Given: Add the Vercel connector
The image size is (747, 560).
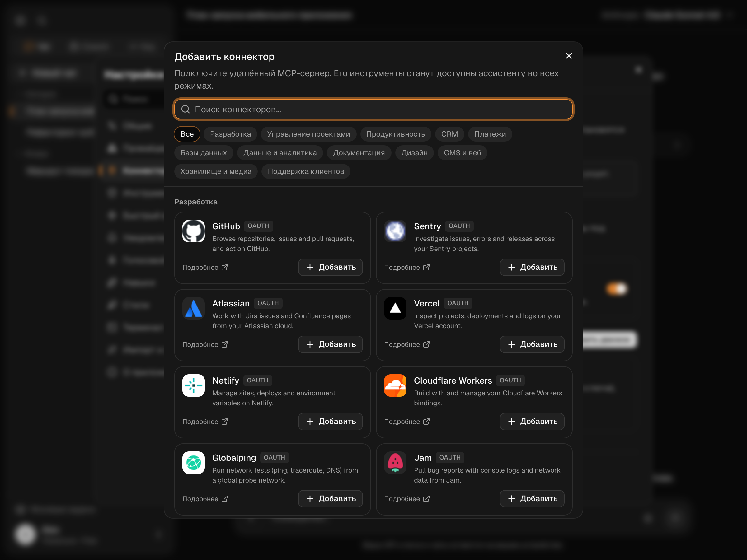Looking at the screenshot, I should (532, 344).
